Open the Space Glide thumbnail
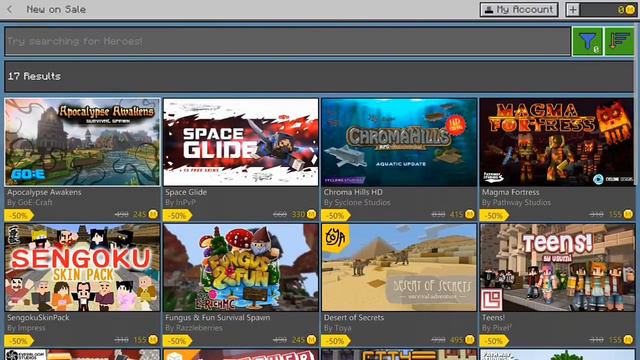 [241, 142]
